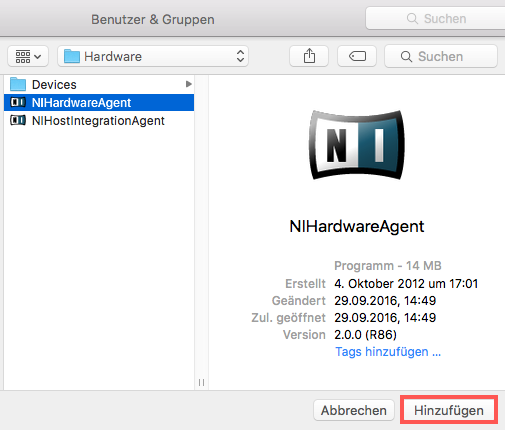Open the Share toolbar icon
The image size is (505, 430).
309,56
